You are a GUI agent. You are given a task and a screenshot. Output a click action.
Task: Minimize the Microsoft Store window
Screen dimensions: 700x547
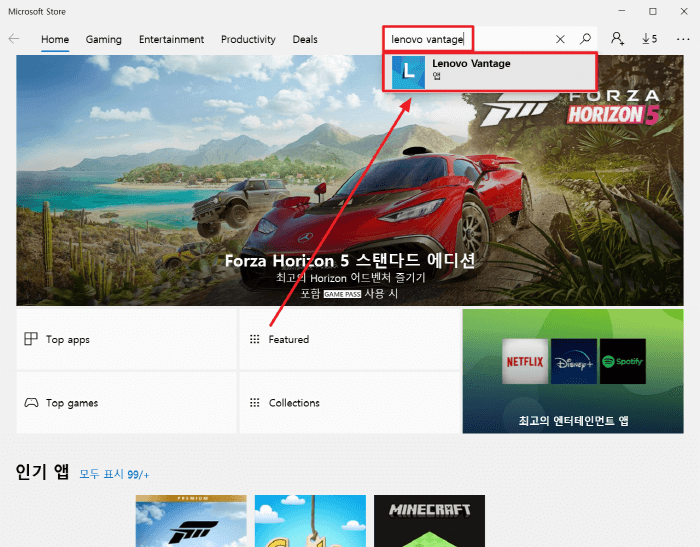(x=622, y=11)
